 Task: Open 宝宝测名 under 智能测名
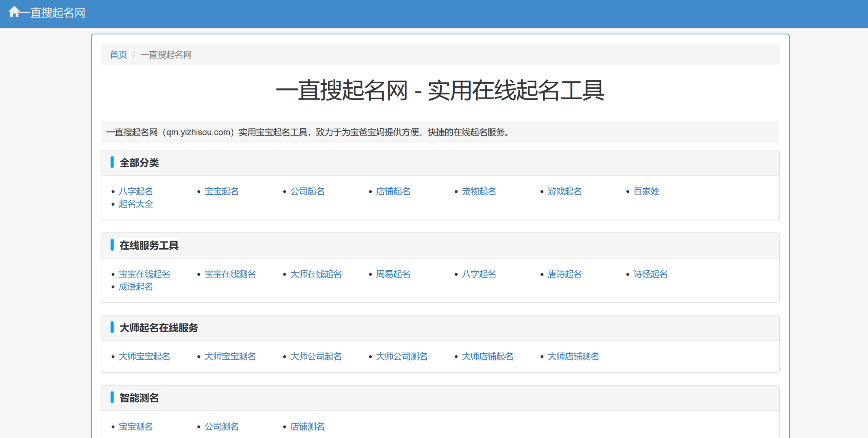(136, 426)
